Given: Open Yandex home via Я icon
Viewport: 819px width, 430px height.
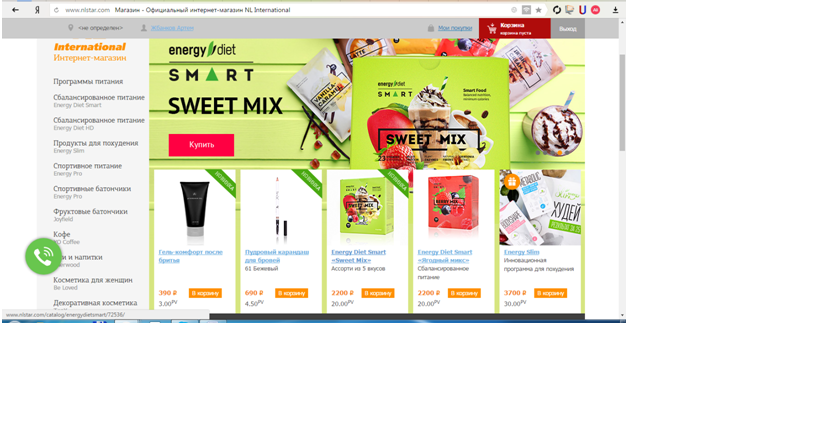Looking at the screenshot, I should pyautogui.click(x=37, y=10).
